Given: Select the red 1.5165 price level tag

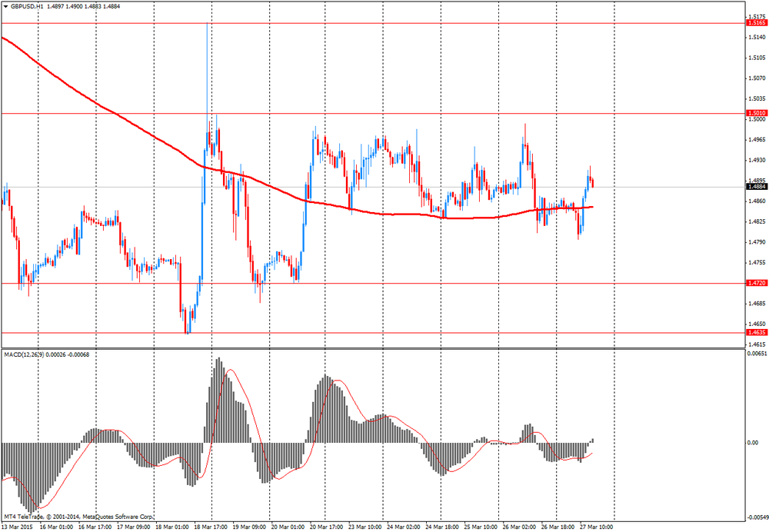Looking at the screenshot, I should (756, 23).
